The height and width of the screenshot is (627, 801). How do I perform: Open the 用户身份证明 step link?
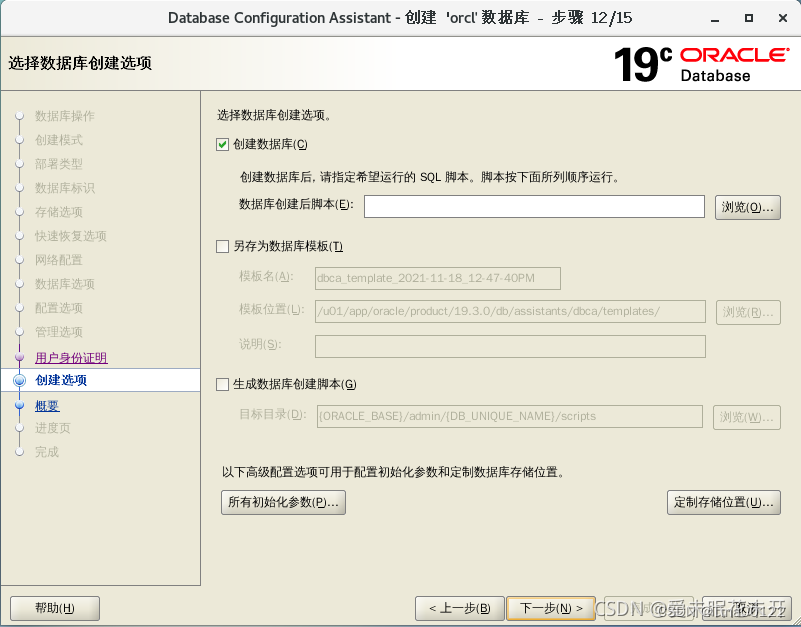[71, 358]
